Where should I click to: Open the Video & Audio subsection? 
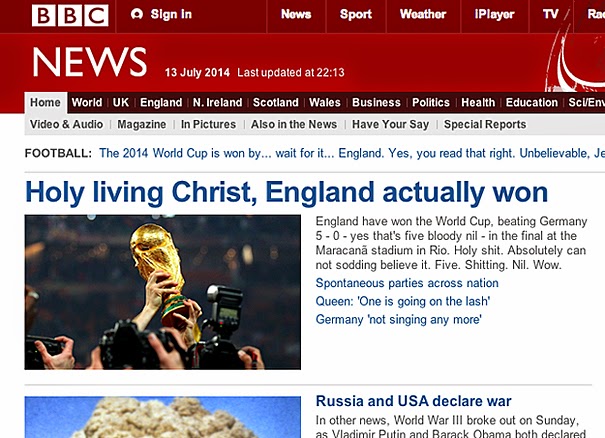(x=66, y=125)
